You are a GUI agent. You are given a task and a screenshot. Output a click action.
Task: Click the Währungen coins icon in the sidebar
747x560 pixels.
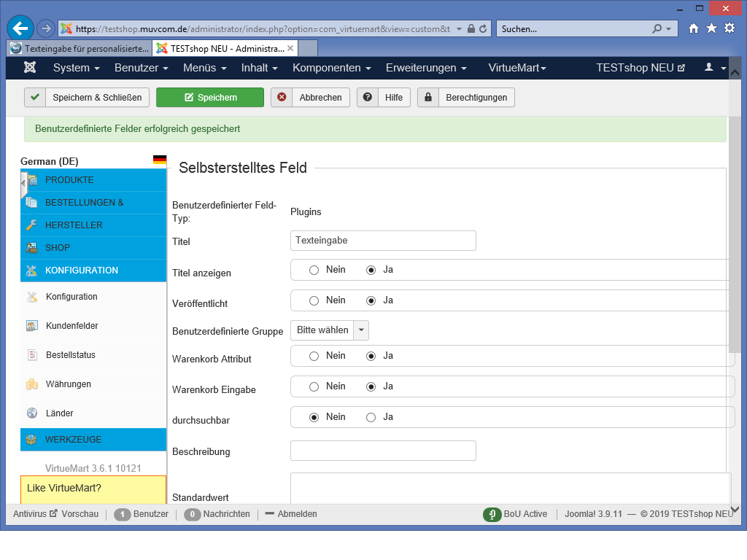pyautogui.click(x=32, y=384)
